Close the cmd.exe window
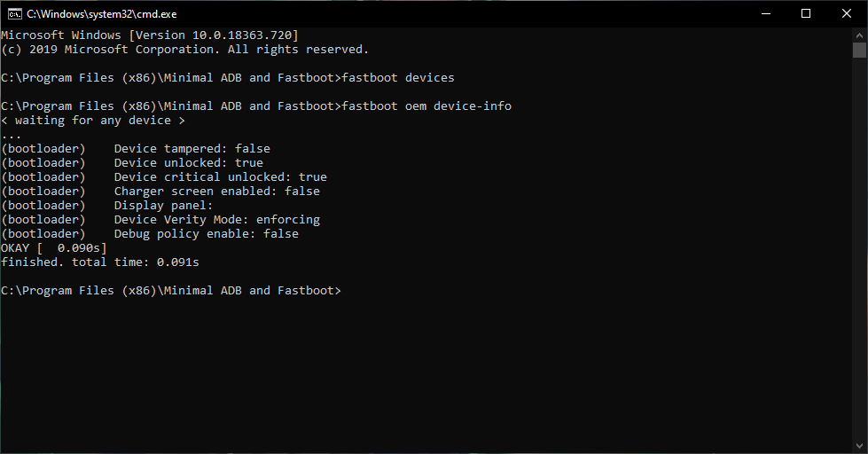 847,13
